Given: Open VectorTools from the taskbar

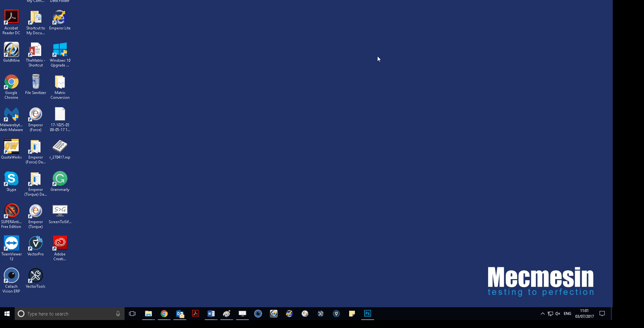Looking at the screenshot, I should click(x=321, y=314).
